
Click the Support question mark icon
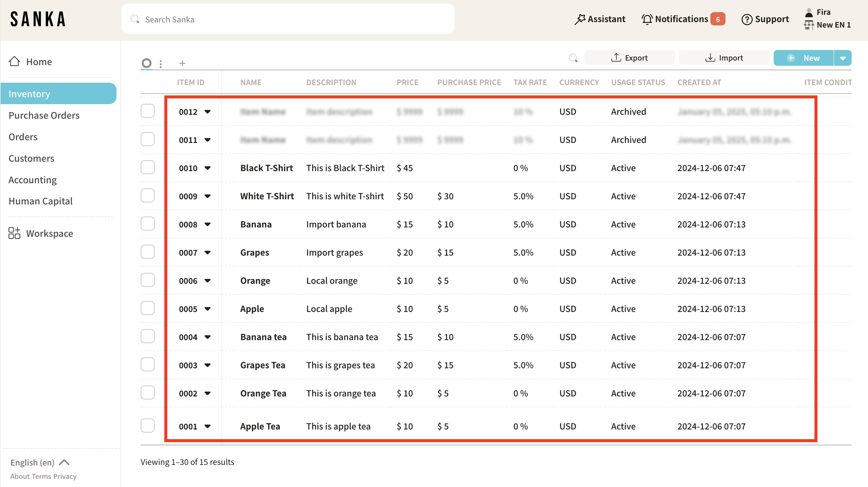(747, 19)
